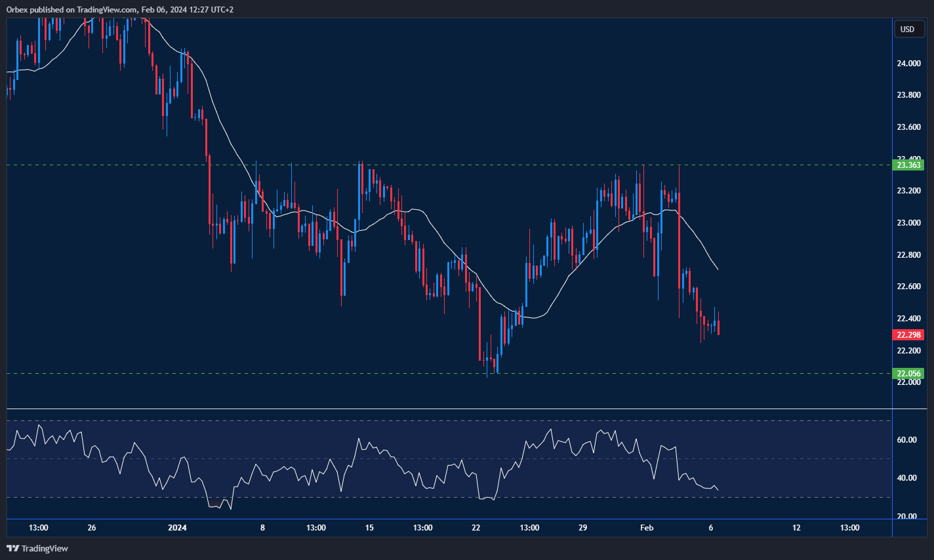Image resolution: width=934 pixels, height=560 pixels.
Task: Click date 22 on the time axis
Action: tap(476, 528)
